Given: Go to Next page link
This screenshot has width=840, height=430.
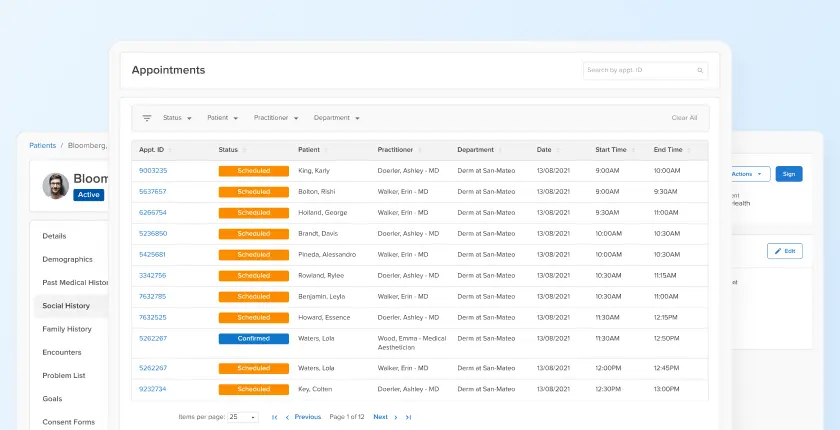Looking at the screenshot, I should pos(380,417).
